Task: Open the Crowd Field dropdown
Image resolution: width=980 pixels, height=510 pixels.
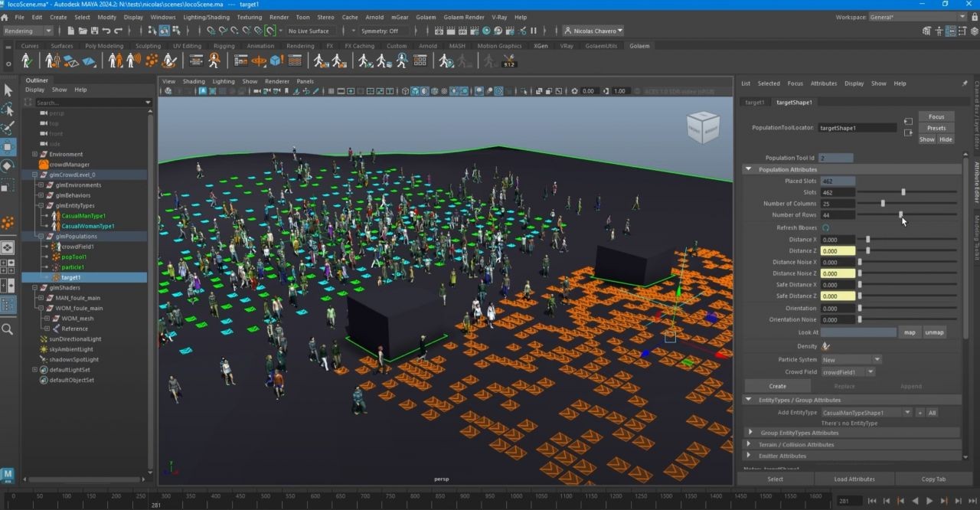Action: coord(848,372)
